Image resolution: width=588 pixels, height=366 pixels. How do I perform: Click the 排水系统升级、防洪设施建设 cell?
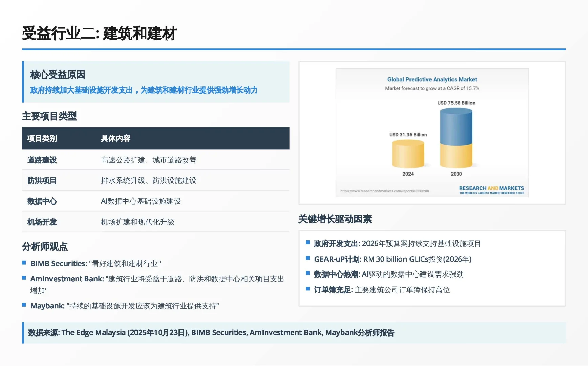[x=149, y=181]
